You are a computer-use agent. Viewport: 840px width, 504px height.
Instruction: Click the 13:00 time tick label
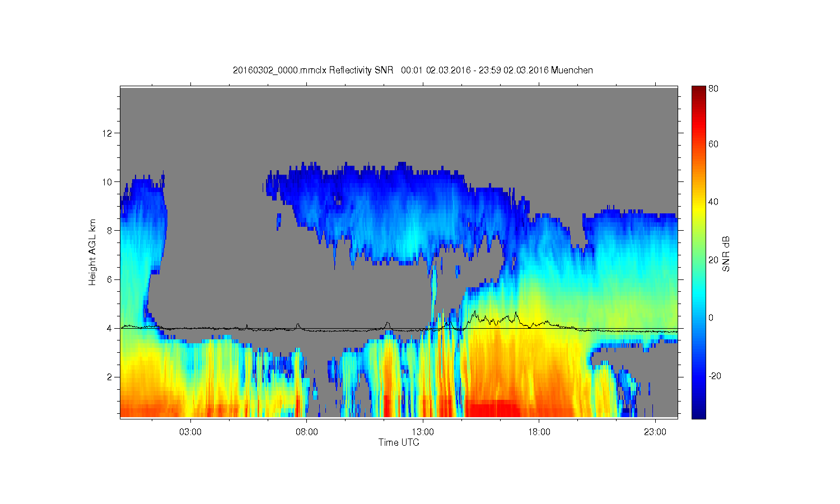tap(423, 432)
